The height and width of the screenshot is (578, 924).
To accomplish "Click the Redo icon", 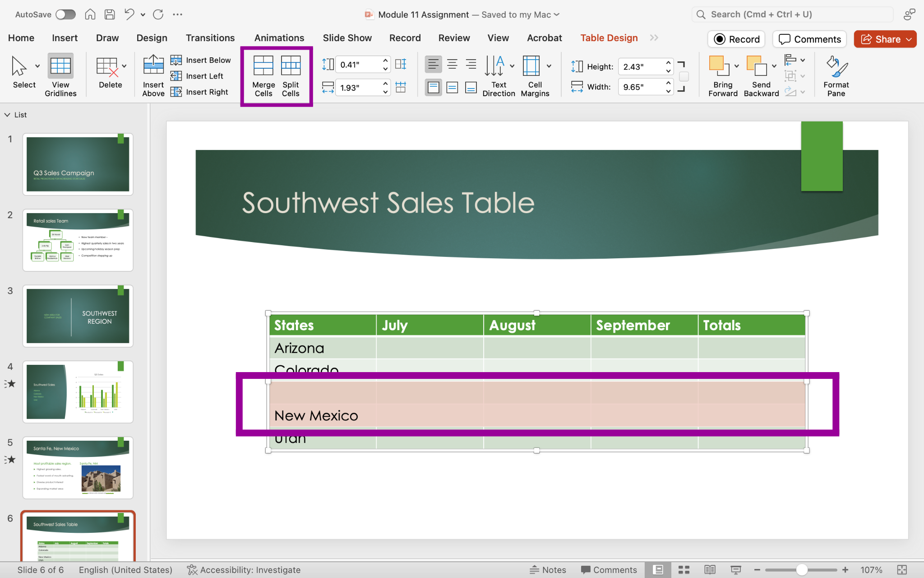I will 158,14.
